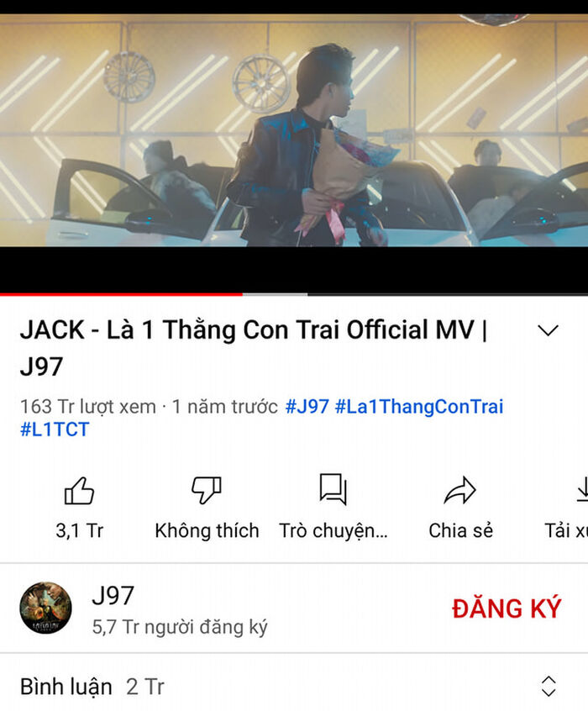Open the #J97 hashtag link
This screenshot has width=588, height=711.
tap(307, 406)
